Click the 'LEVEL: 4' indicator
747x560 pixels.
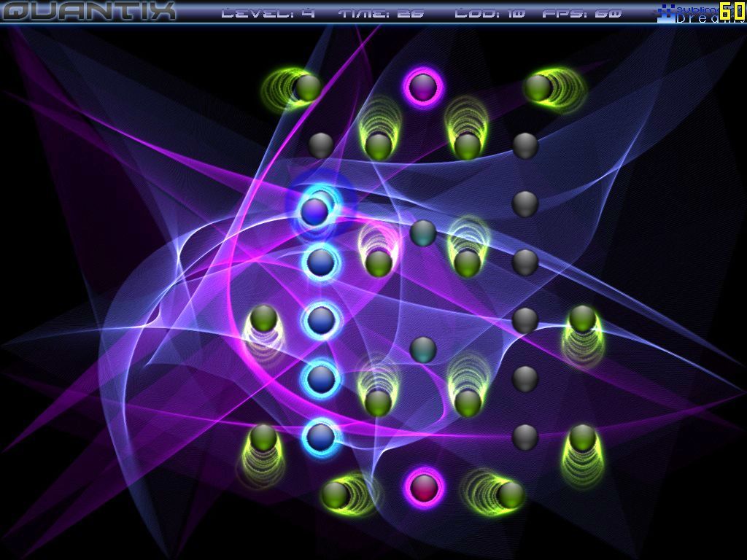[x=268, y=12]
